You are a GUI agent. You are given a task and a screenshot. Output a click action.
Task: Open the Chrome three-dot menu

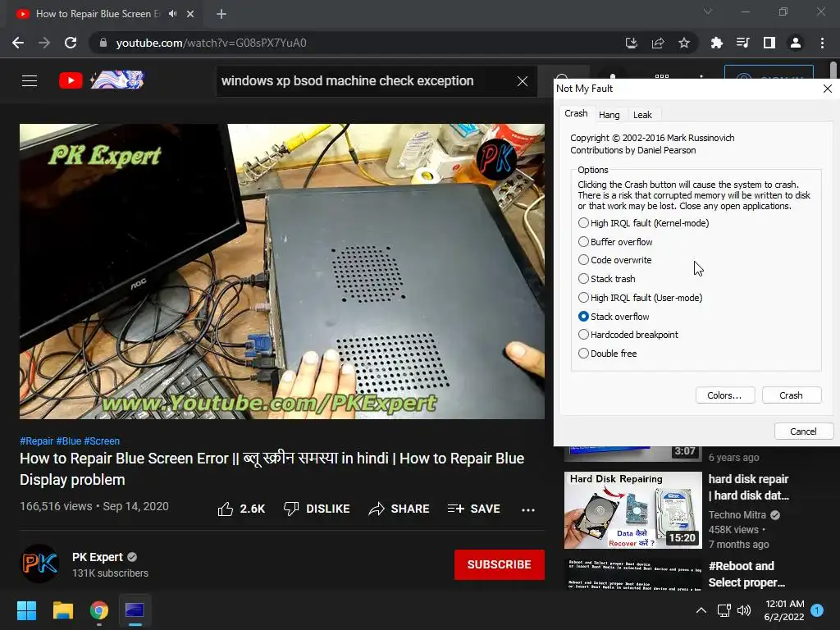point(822,43)
